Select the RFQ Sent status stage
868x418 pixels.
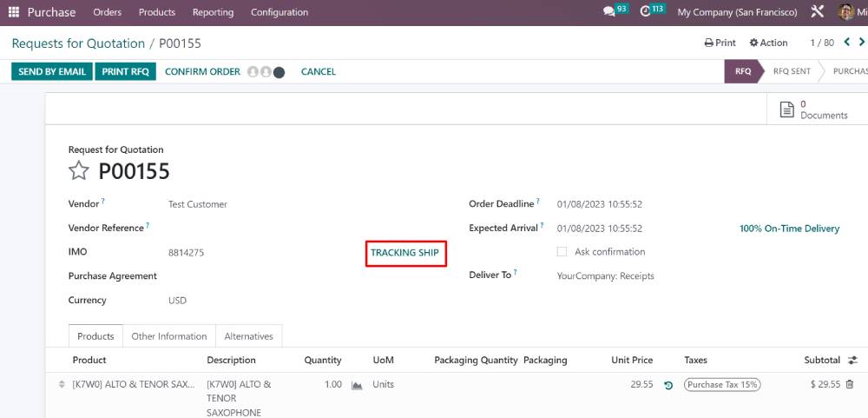point(792,71)
